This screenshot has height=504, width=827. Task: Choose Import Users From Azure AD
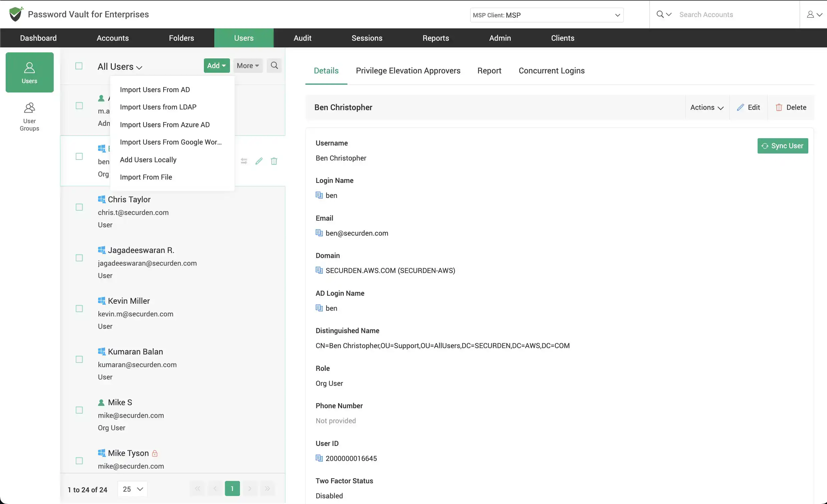[x=172, y=124]
